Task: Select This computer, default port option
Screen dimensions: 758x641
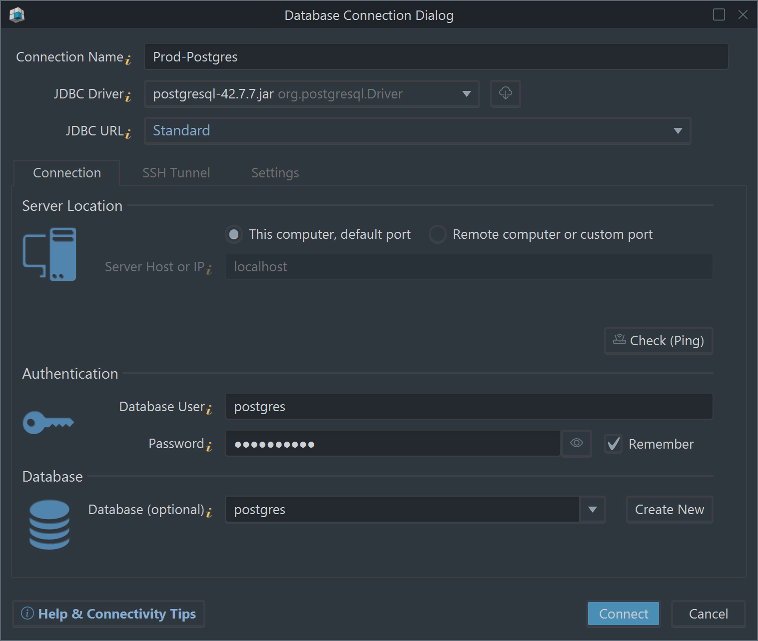Action: [x=319, y=234]
